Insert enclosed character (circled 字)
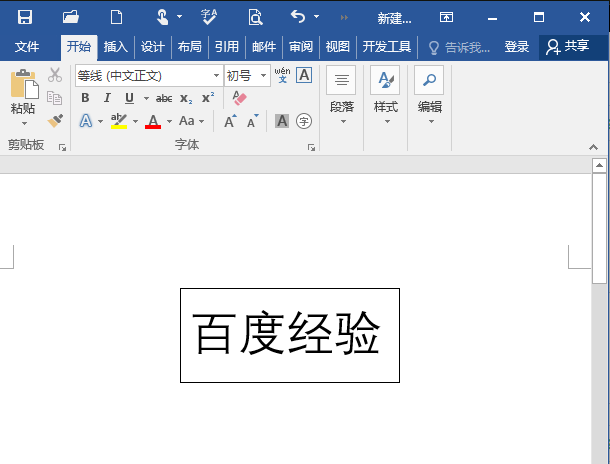 (304, 121)
